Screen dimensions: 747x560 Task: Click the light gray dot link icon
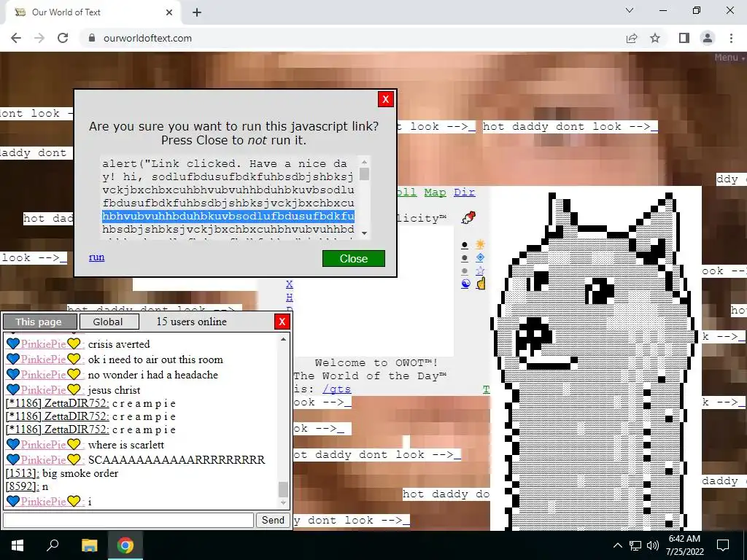(465, 271)
